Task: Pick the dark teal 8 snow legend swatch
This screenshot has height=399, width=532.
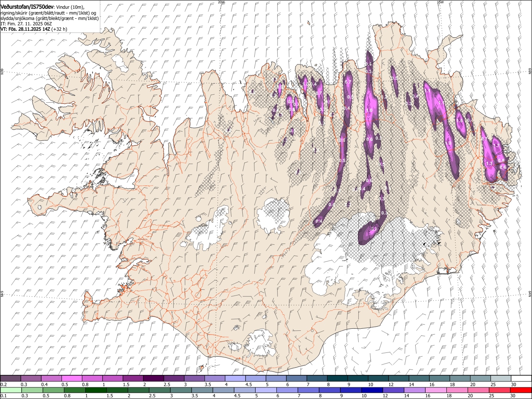Action: pyautogui.click(x=337, y=379)
